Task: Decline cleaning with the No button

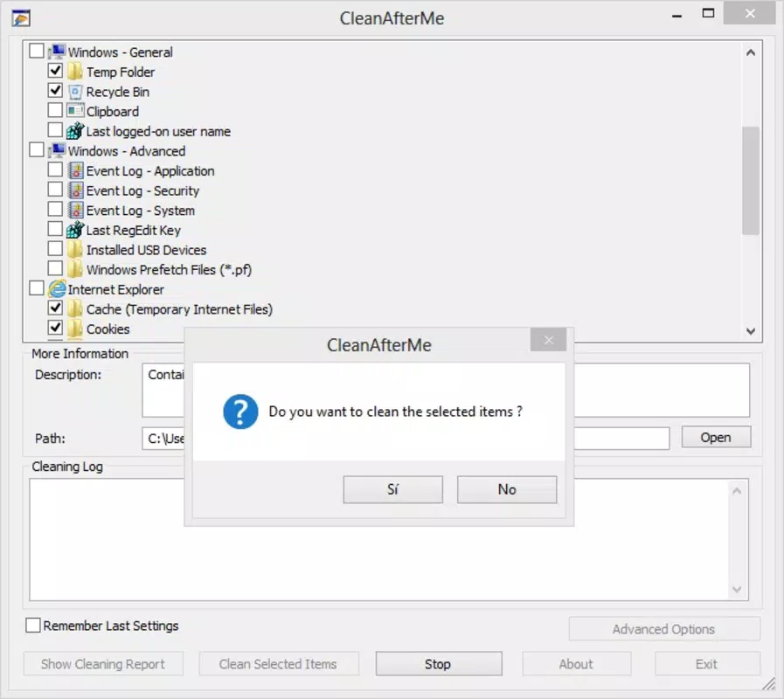Action: click(507, 489)
